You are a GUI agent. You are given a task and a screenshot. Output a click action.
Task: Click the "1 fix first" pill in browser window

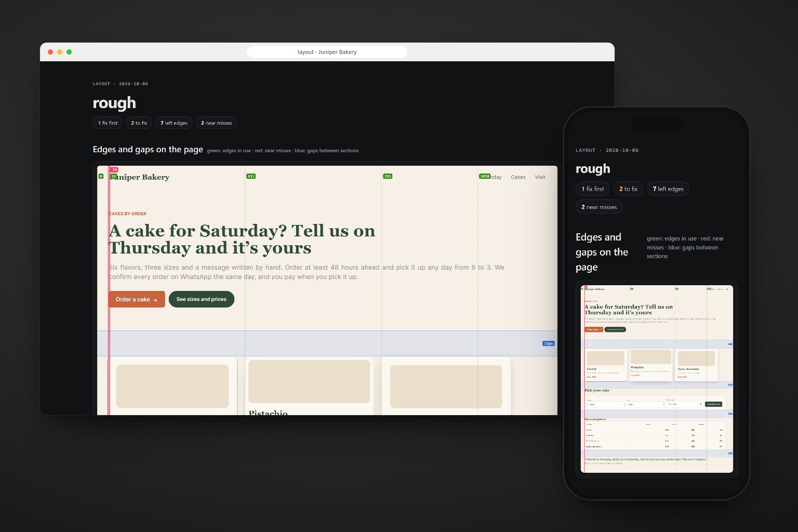pyautogui.click(x=108, y=123)
